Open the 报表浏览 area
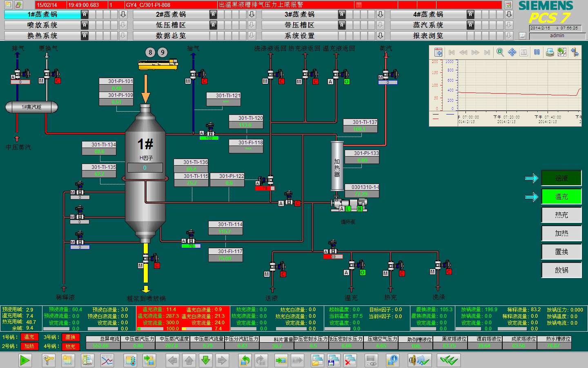The height and width of the screenshot is (368, 588). [x=428, y=35]
